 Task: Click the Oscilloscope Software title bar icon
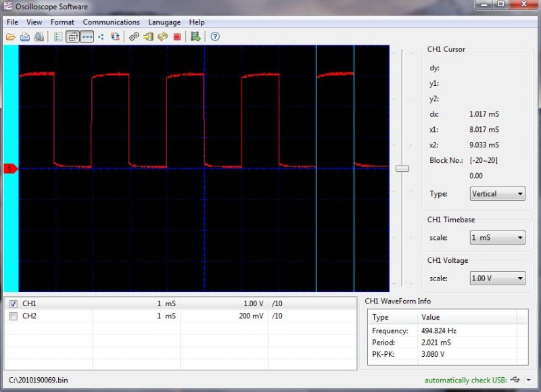tap(7, 6)
